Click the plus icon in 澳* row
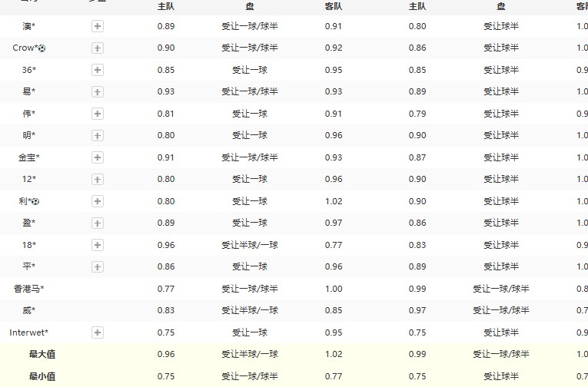This screenshot has width=588, height=387. pos(98,26)
